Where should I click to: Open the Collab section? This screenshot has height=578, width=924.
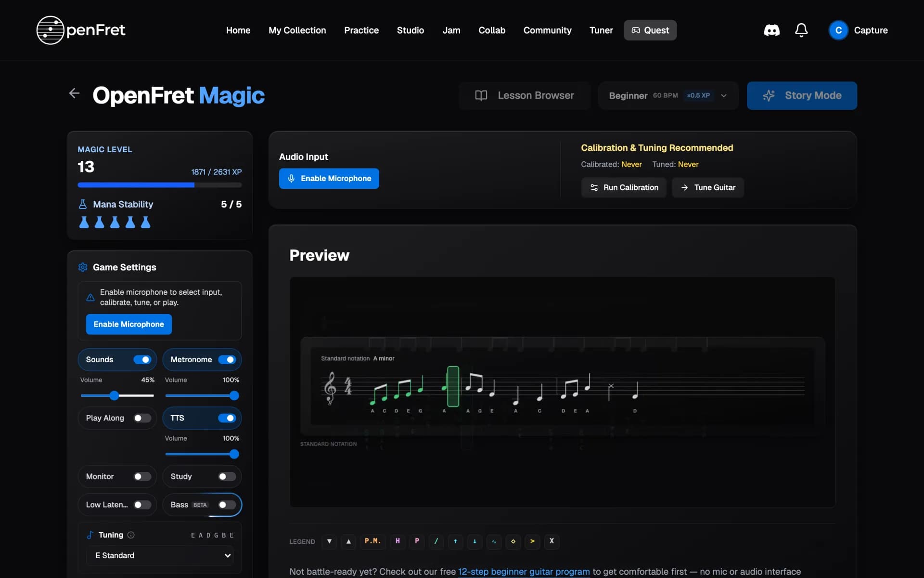(x=492, y=30)
